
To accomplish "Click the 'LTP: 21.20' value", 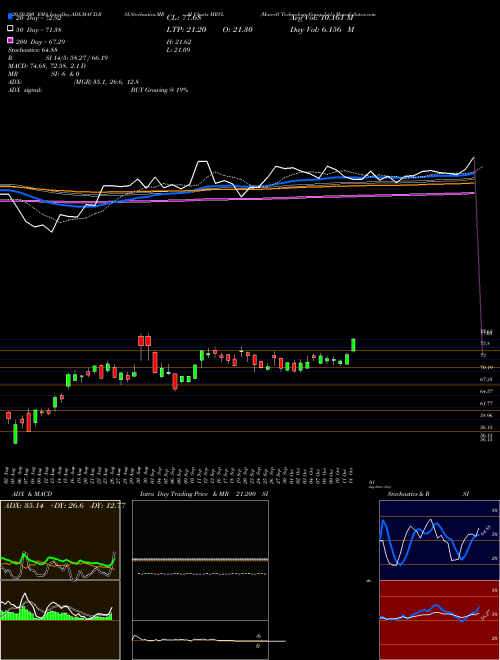I will [186, 29].
